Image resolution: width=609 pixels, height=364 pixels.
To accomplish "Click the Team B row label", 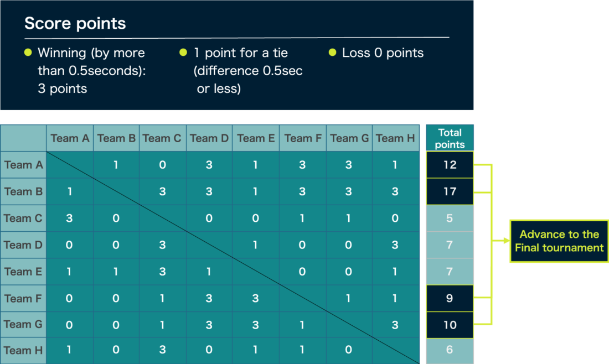I will point(23,191).
